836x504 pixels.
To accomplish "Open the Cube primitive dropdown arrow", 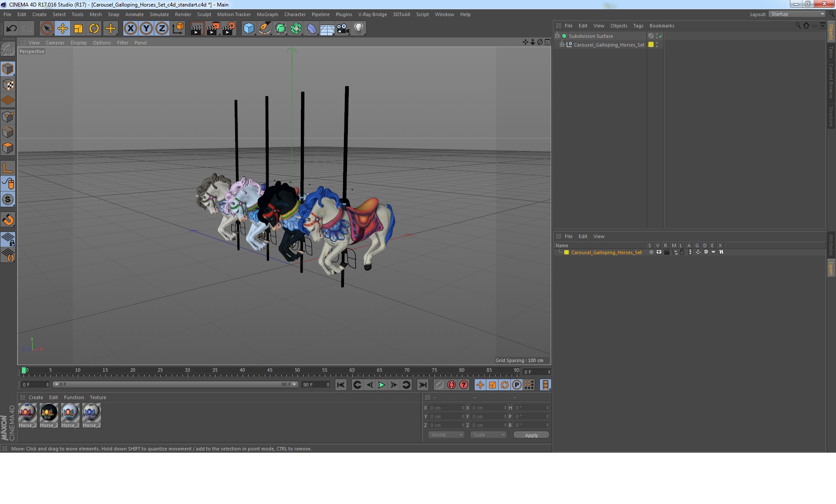I will click(254, 34).
